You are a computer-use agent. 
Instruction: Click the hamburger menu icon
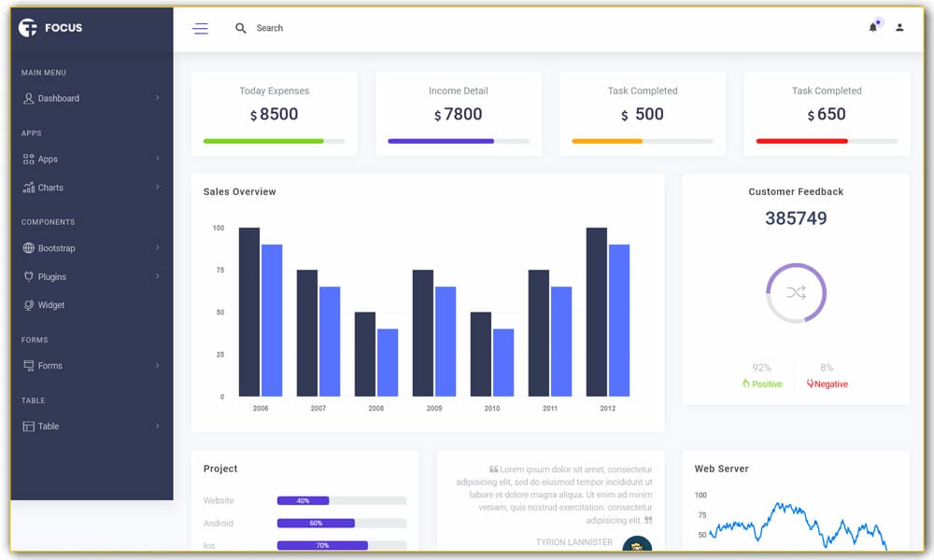click(x=200, y=28)
